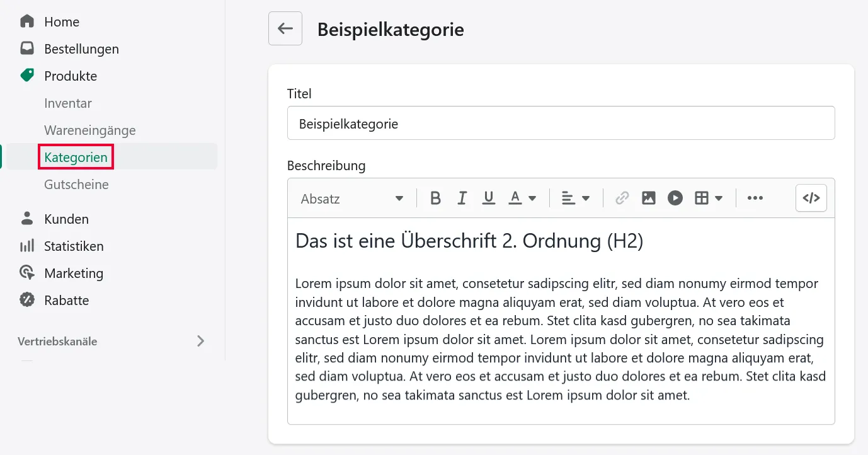Click the Titel input field
Viewport: 868px width, 455px height.
[561, 123]
